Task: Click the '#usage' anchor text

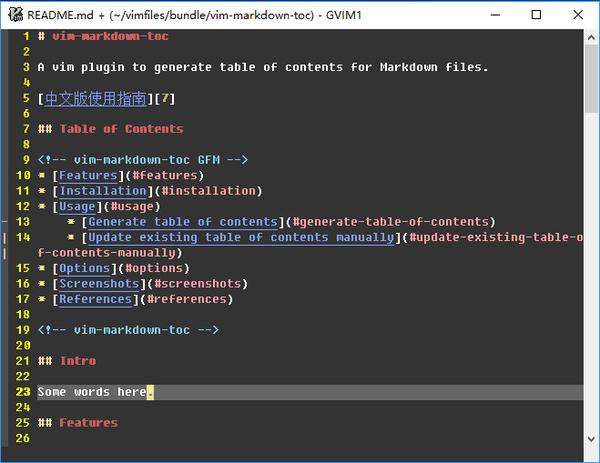Action: pyautogui.click(x=132, y=207)
